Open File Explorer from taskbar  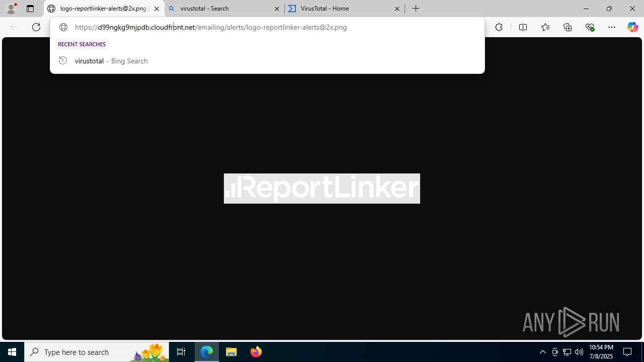pos(231,352)
